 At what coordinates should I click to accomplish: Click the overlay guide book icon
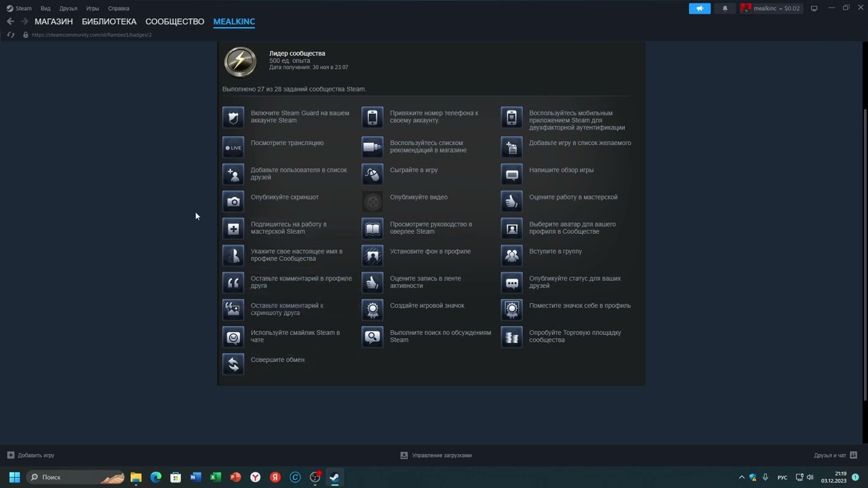(x=372, y=228)
